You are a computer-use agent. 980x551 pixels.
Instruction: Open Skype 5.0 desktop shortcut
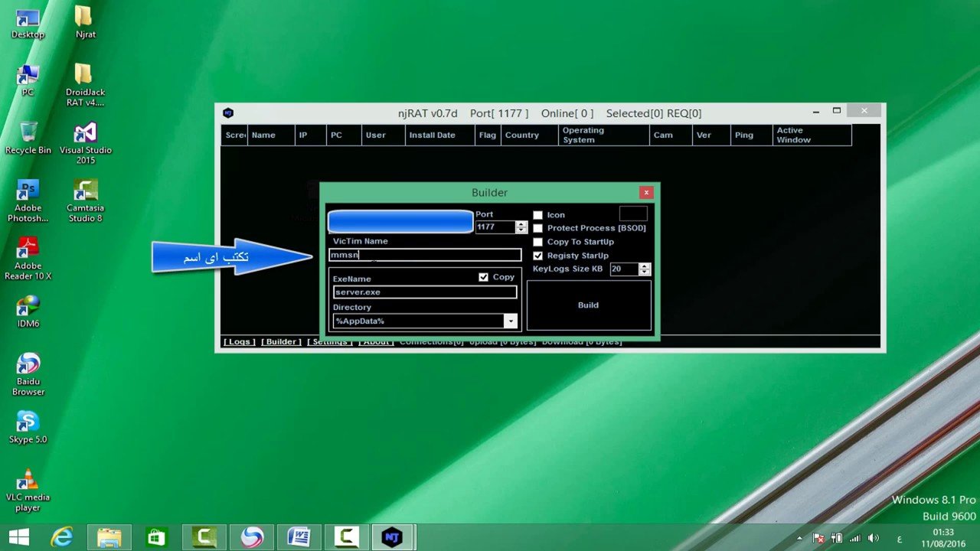click(28, 422)
